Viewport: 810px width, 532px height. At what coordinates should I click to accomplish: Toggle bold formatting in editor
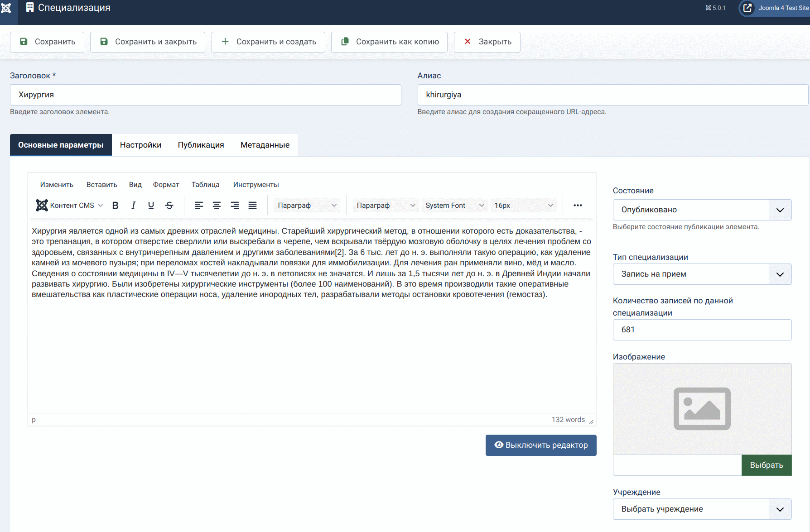point(116,206)
